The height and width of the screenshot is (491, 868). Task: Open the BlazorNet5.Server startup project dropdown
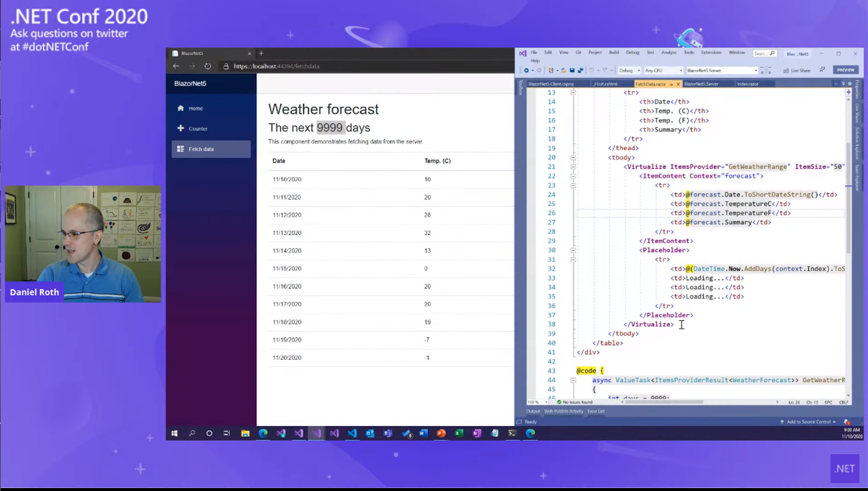(x=722, y=71)
